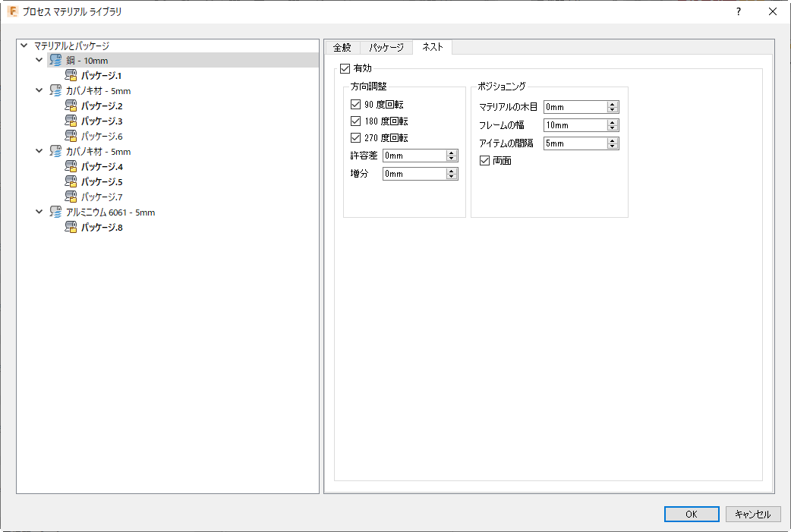Click the 銅 - 10mm material icon
This screenshot has width=791, height=532.
click(55, 61)
